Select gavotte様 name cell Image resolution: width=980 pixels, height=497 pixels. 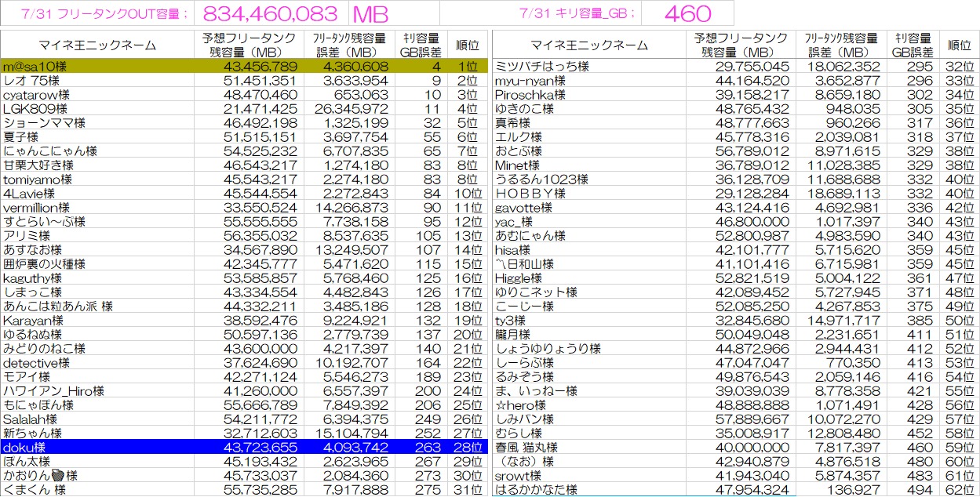tap(589, 208)
